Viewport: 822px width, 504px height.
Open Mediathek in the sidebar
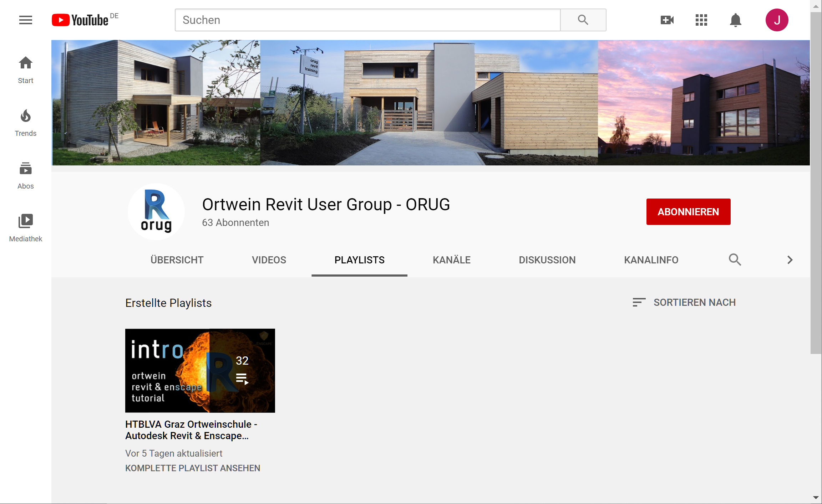coord(26,228)
